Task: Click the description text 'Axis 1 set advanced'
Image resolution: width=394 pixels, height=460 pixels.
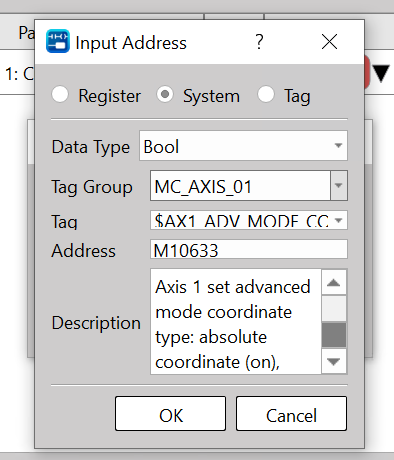Action: [233, 287]
